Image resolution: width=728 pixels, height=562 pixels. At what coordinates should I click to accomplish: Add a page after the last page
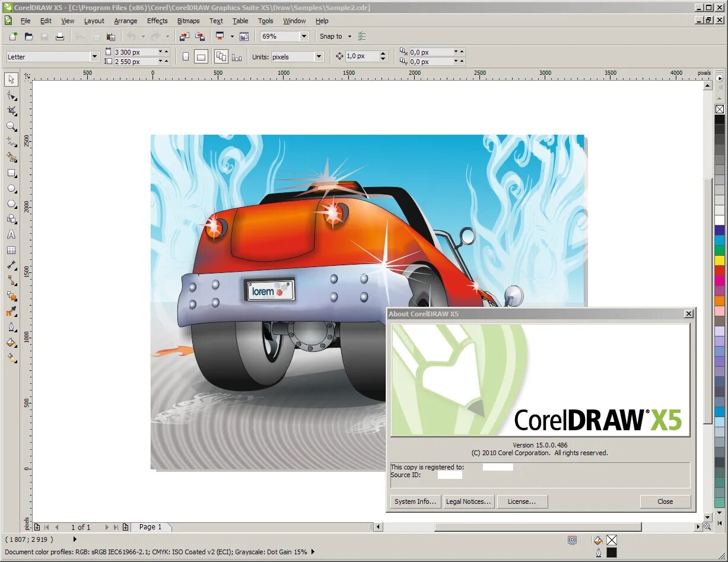point(125,527)
